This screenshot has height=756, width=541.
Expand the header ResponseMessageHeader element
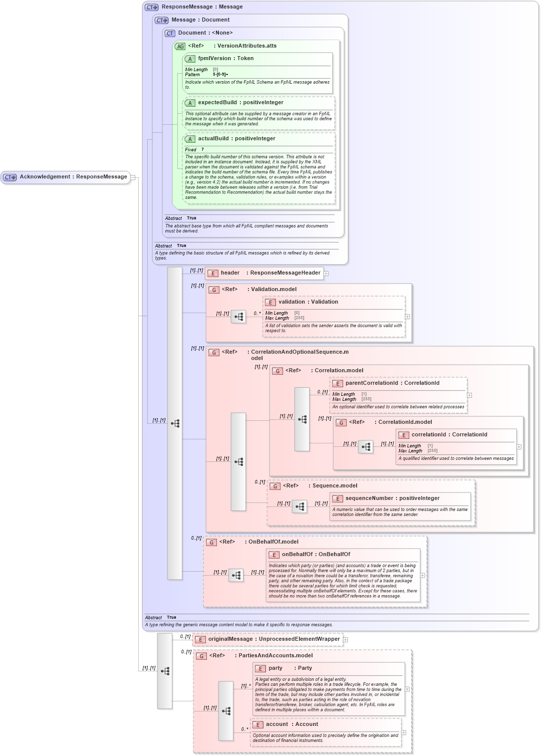click(x=326, y=274)
